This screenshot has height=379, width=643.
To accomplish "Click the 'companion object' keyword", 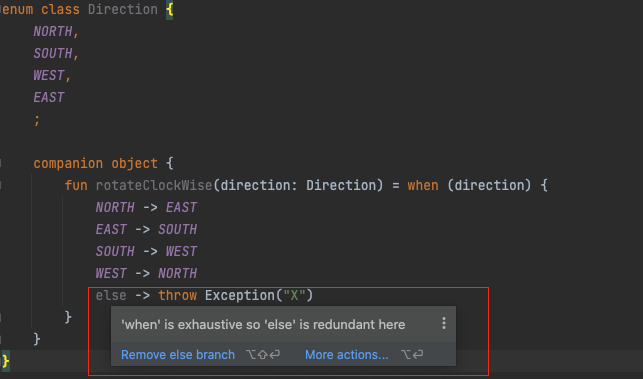I will click(96, 163).
